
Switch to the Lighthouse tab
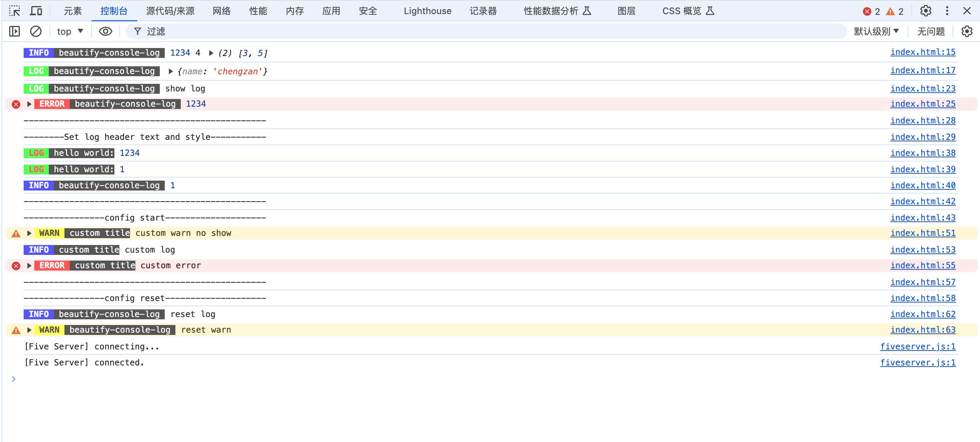point(427,11)
